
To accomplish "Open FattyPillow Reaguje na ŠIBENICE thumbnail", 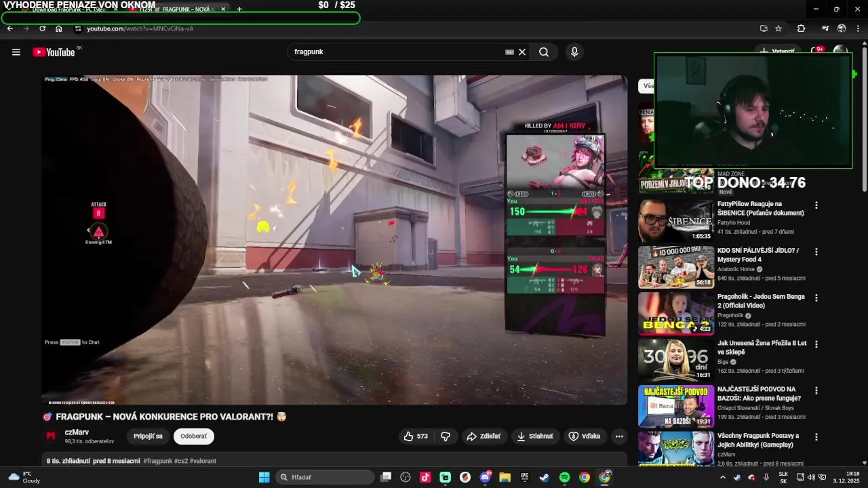I will tap(676, 220).
